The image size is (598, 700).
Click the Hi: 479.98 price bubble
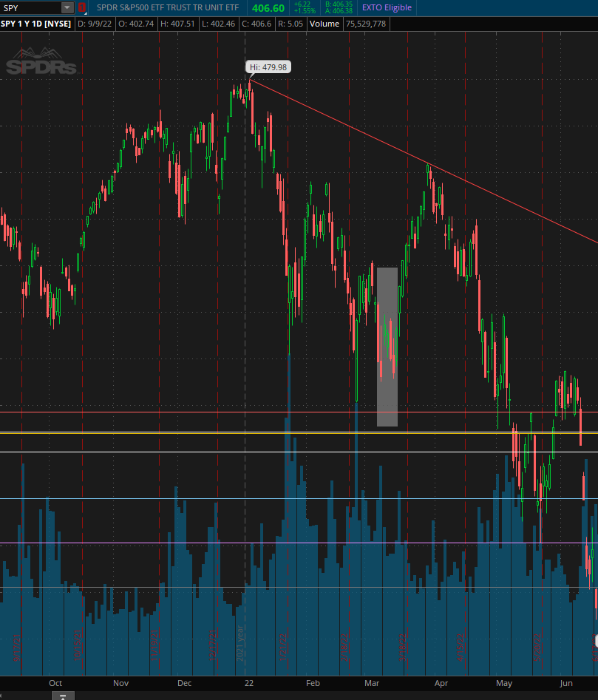coord(268,67)
